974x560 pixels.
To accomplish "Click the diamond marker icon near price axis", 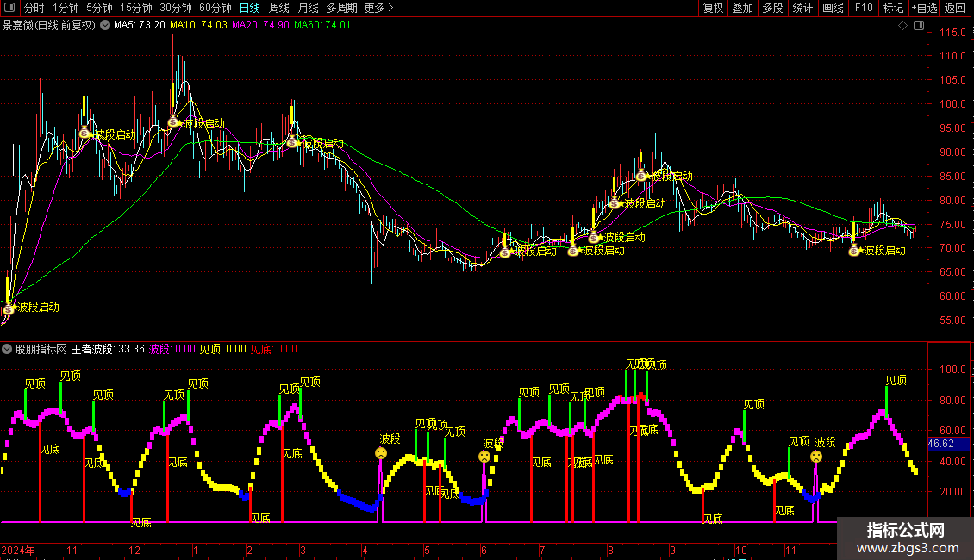I will pos(902,26).
